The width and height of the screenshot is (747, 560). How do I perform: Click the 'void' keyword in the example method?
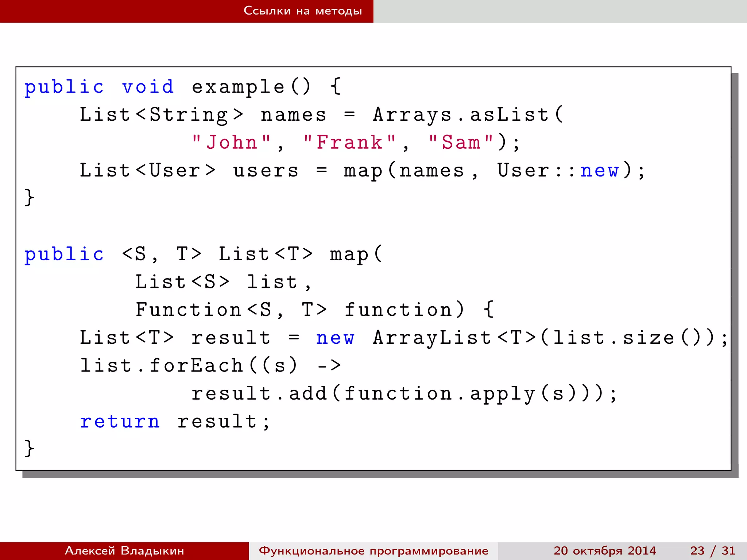[148, 87]
